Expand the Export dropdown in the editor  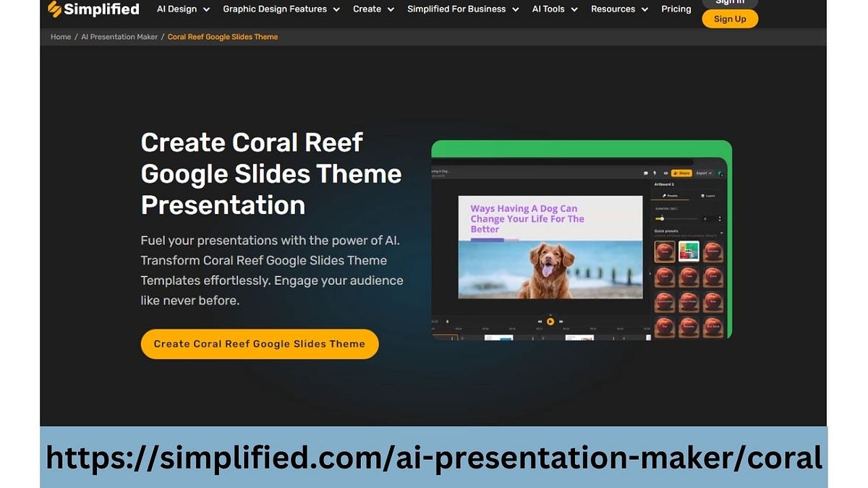(x=705, y=173)
